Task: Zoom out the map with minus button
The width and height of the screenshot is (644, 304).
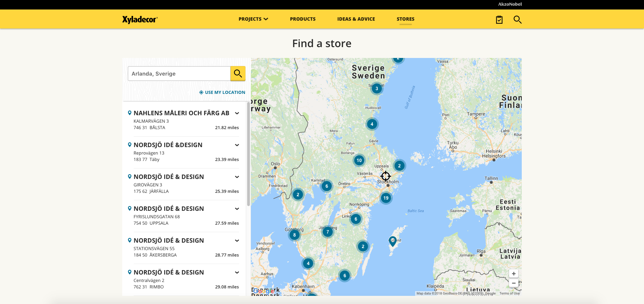Action: (x=513, y=283)
